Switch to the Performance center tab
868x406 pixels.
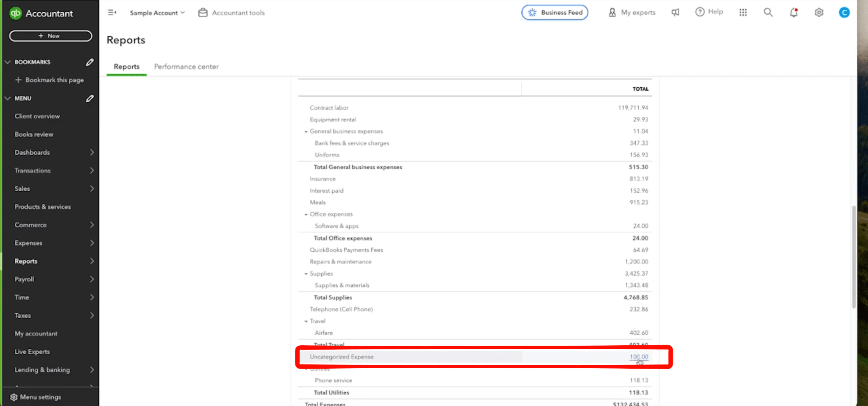(x=186, y=67)
